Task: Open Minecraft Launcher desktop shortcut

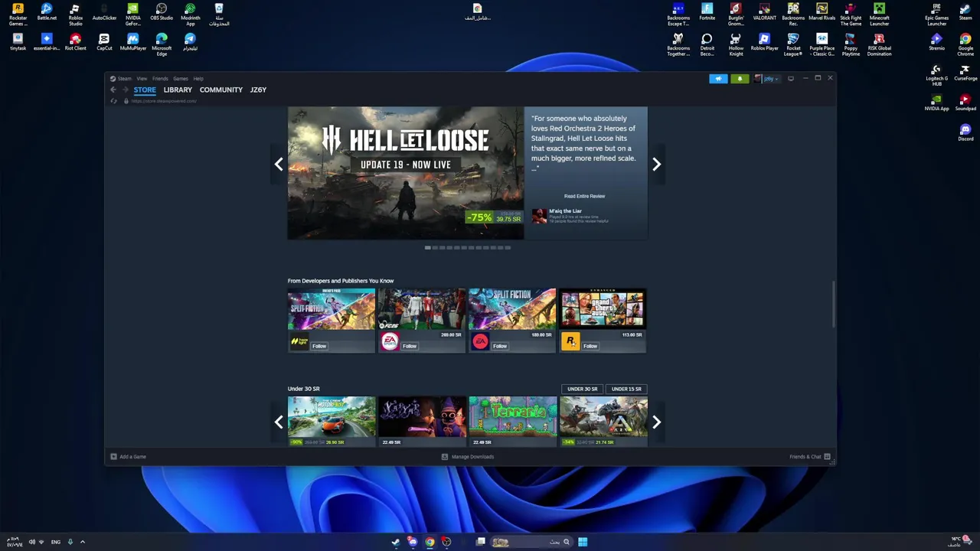Action: pos(879,14)
